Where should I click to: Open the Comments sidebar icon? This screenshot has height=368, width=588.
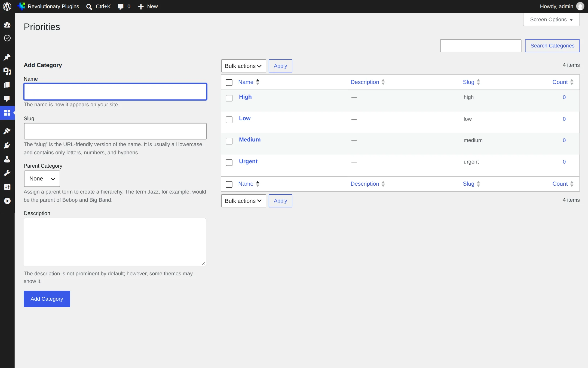7,99
